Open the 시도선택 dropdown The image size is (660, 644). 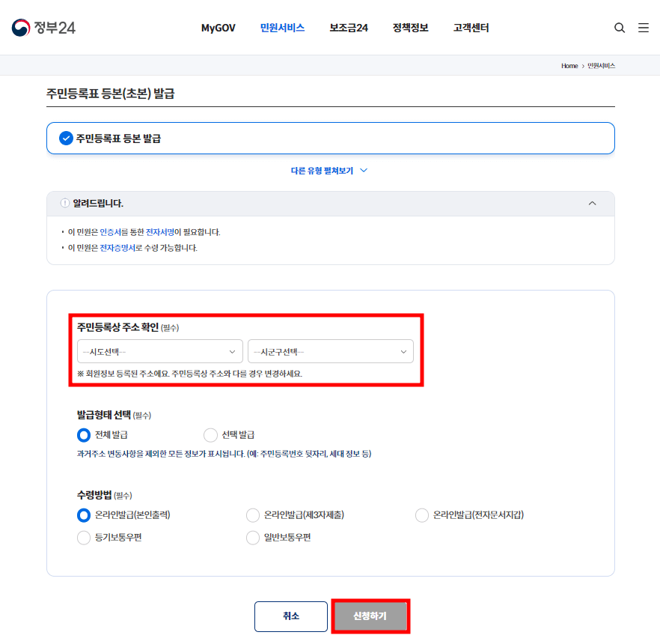coord(159,350)
